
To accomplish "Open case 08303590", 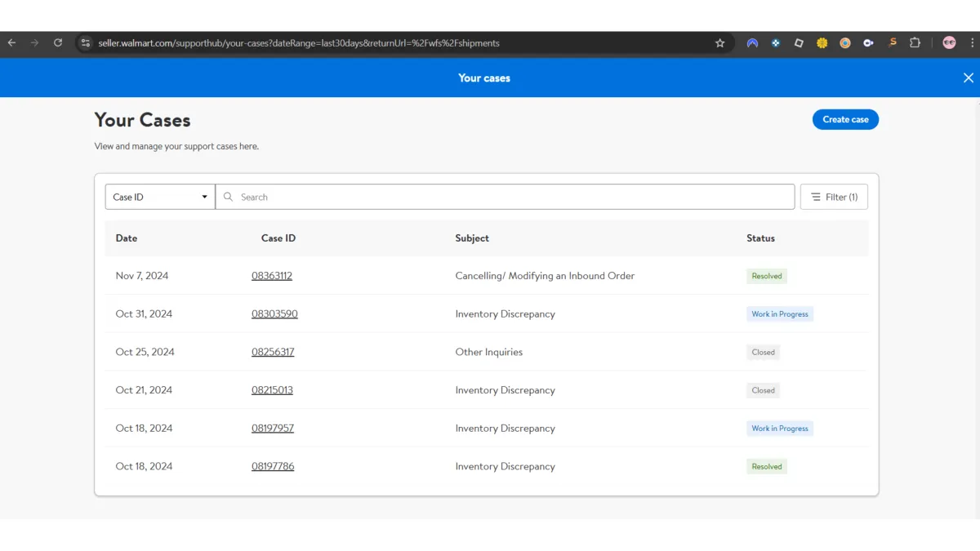I will [x=274, y=314].
